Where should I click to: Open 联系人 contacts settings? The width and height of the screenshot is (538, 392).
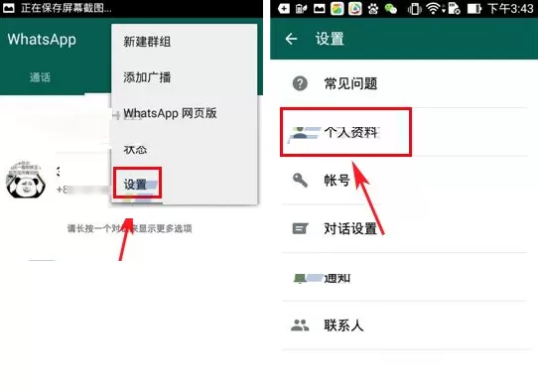[x=404, y=326]
